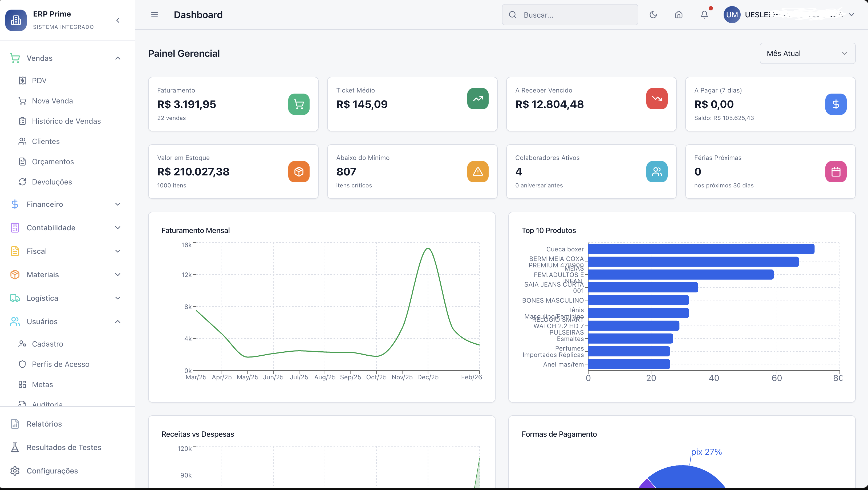This screenshot has width=868, height=490.
Task: Click the green cart icon on the Faturamento card
Action: (299, 104)
